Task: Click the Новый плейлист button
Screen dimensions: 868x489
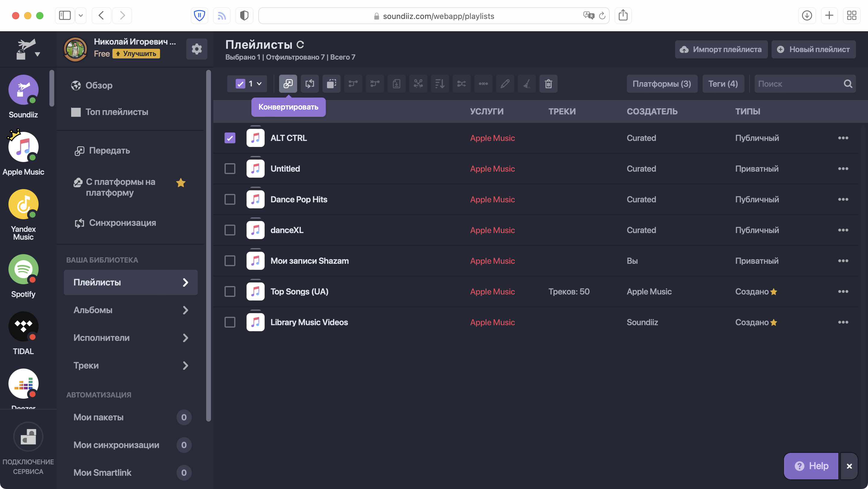Action: [813, 49]
